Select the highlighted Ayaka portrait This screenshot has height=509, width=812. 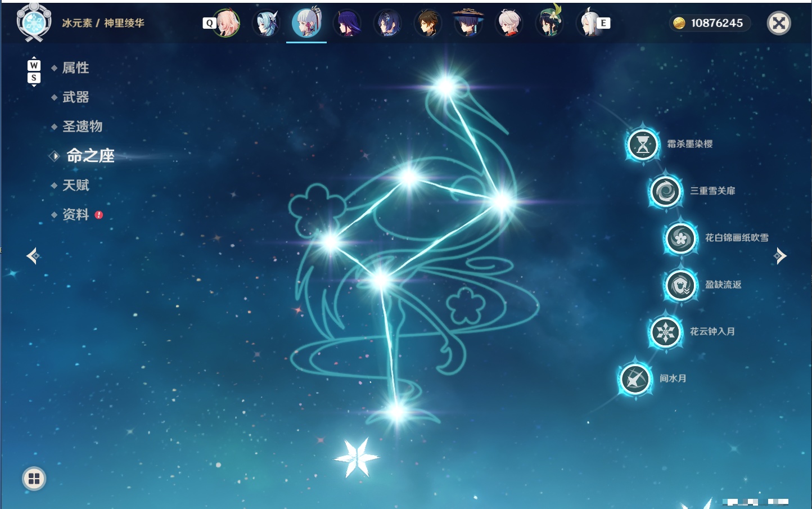[x=306, y=23]
